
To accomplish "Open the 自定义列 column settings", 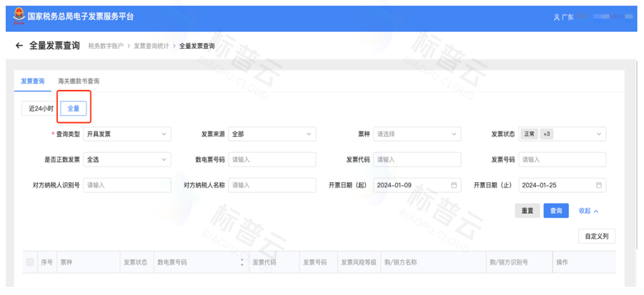I will pyautogui.click(x=596, y=236).
